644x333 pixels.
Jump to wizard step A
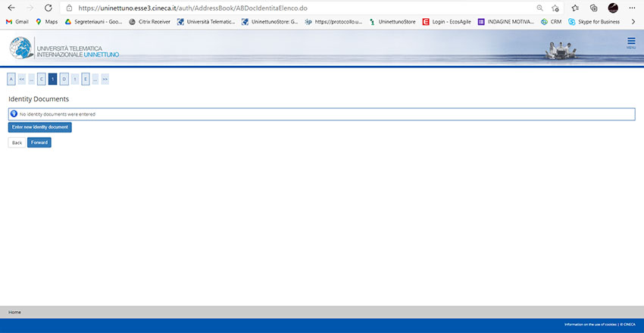(x=11, y=79)
